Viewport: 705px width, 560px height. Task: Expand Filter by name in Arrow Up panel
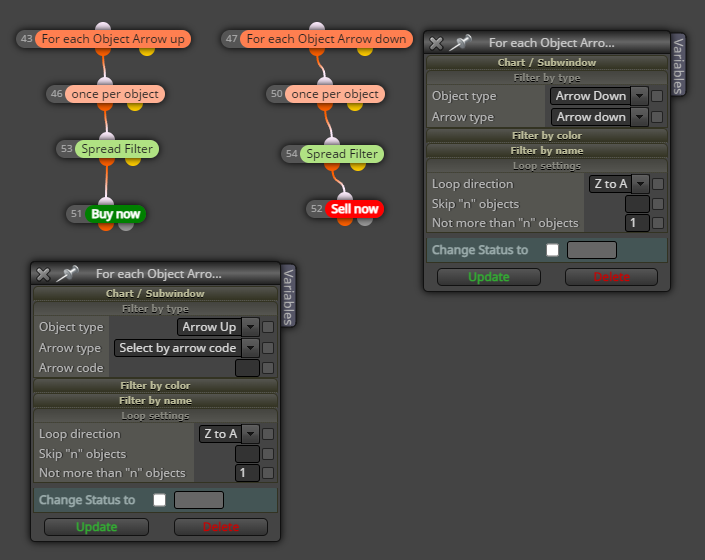click(x=155, y=400)
